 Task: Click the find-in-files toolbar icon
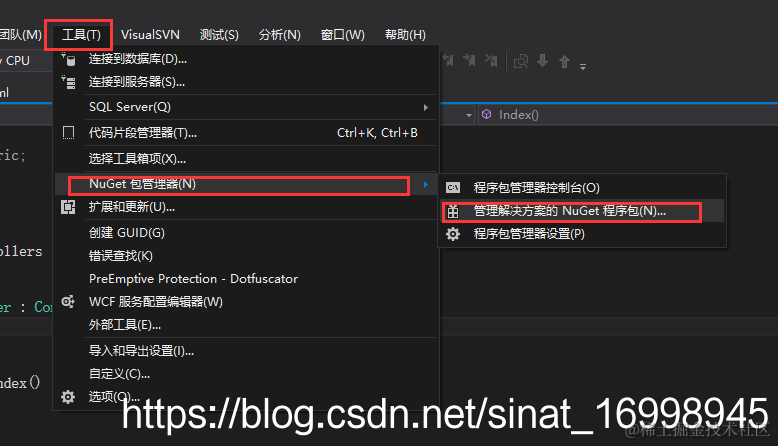coord(521,62)
